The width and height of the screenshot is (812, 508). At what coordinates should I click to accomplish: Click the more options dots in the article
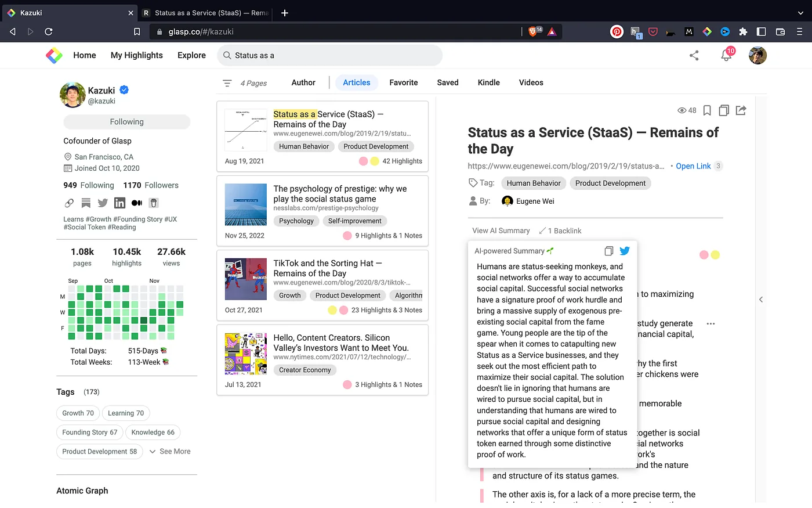tap(710, 323)
